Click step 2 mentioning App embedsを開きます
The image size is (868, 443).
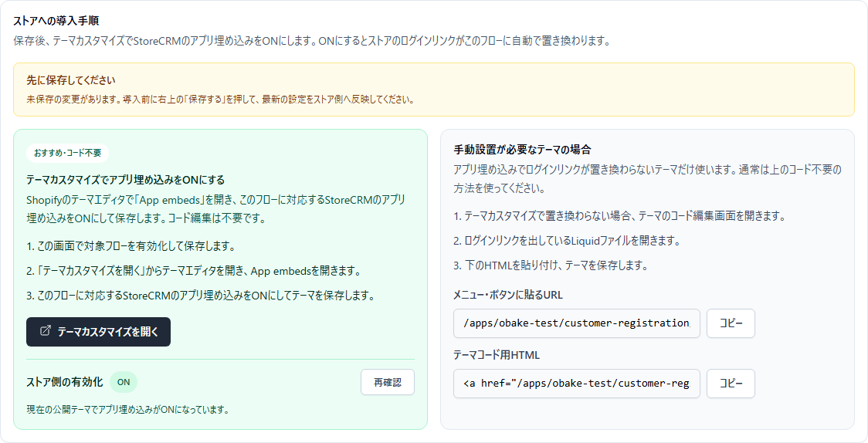[194, 271]
